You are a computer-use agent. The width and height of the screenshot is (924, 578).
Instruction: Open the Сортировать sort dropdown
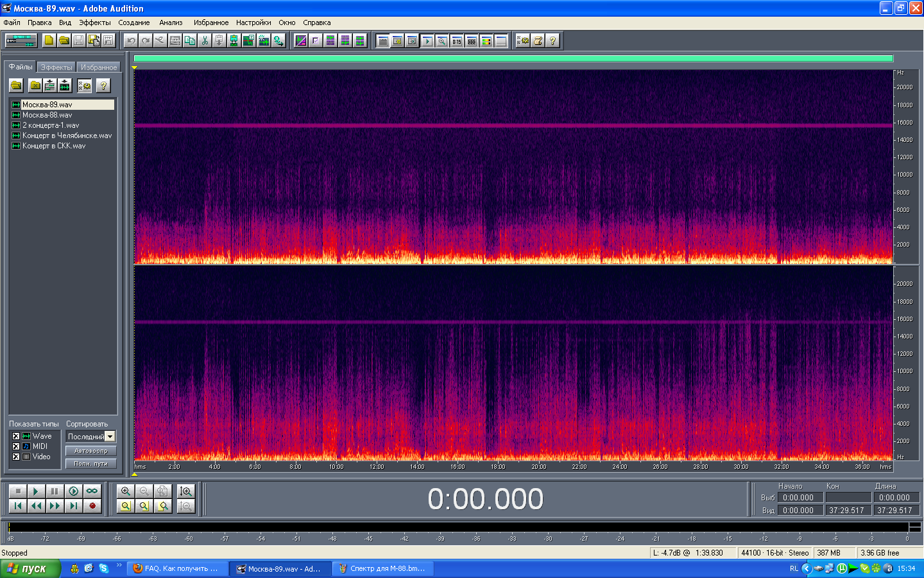point(110,437)
